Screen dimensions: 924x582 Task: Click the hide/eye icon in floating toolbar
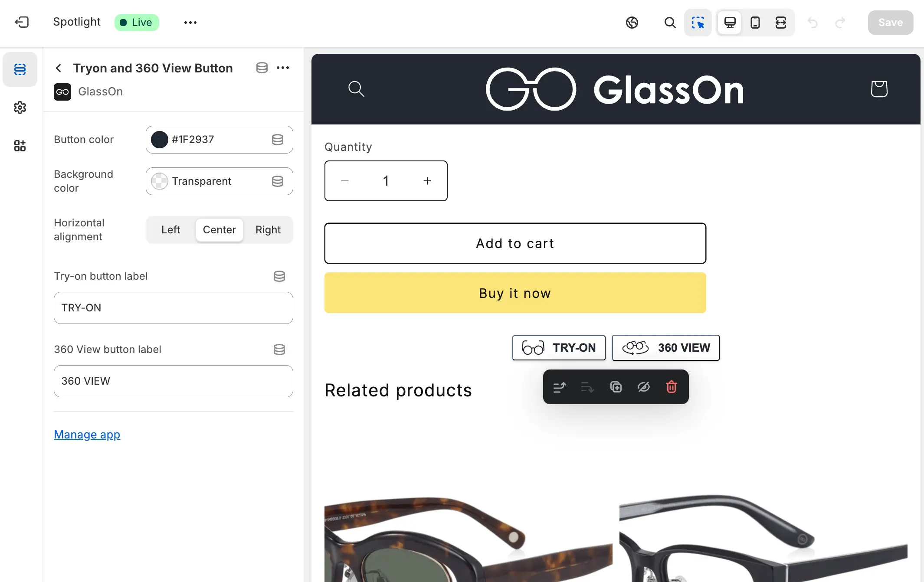[x=643, y=386]
